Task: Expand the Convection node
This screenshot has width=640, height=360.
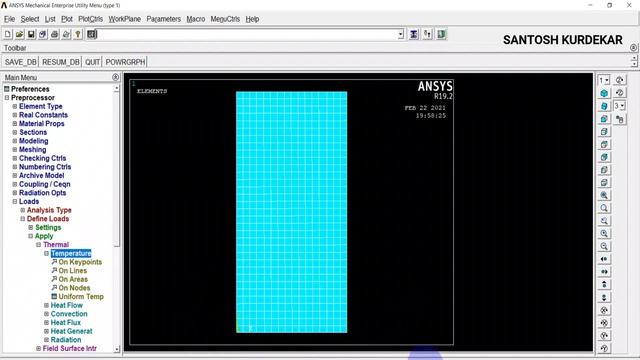Action: 46,314
